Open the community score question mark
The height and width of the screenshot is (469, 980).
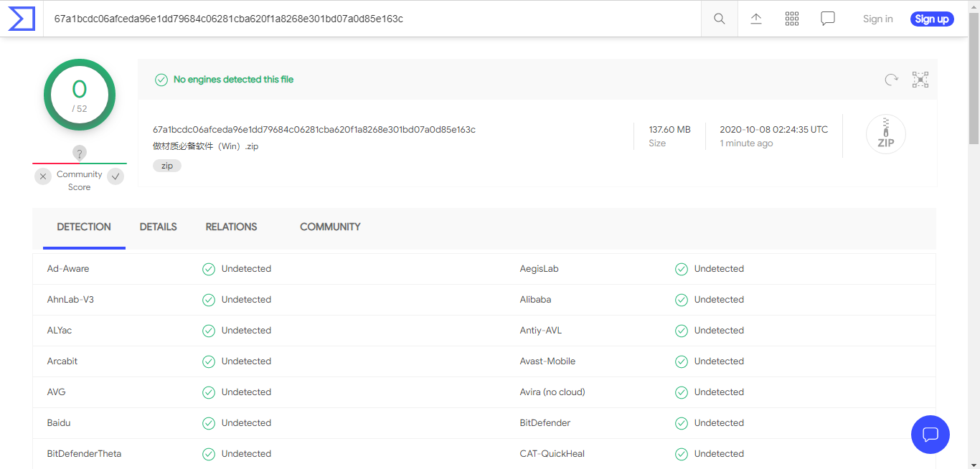coord(80,153)
